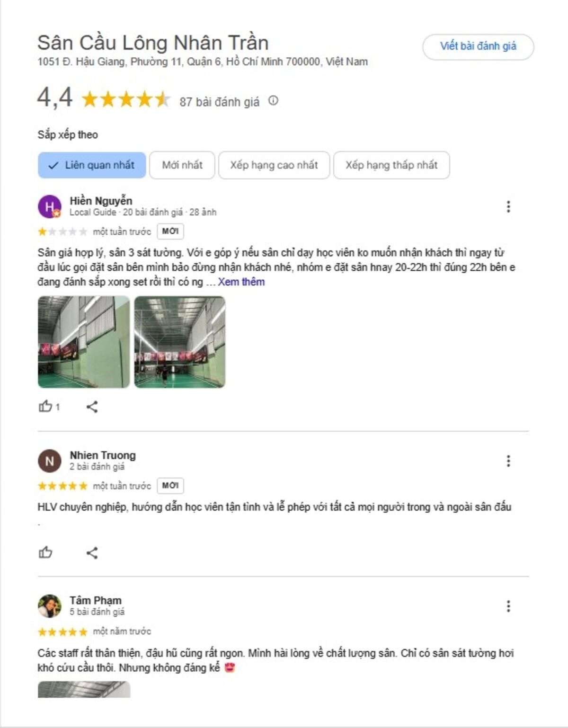Open three-dot menu on Nhien Truong's review
This screenshot has width=568, height=728.
(508, 461)
